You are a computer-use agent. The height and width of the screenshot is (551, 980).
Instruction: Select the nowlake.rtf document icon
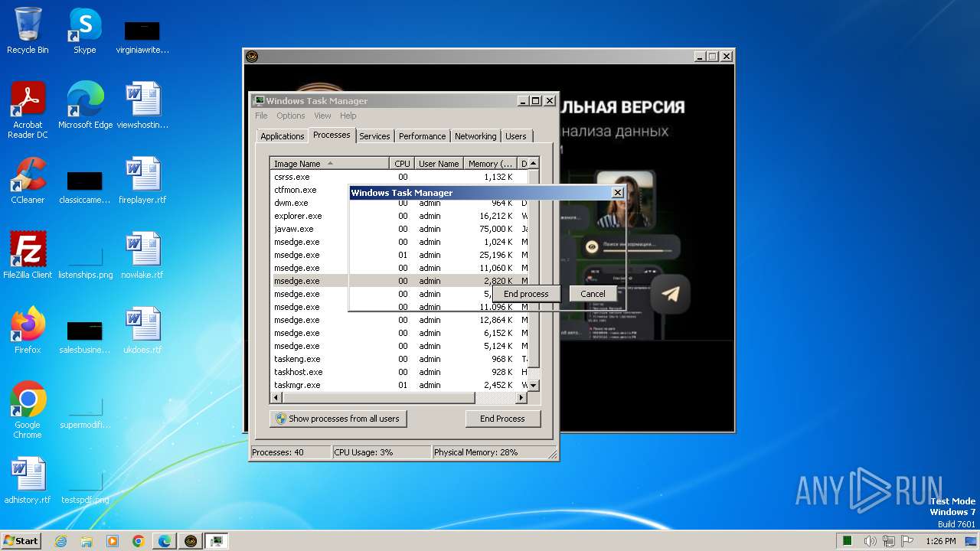pos(142,256)
